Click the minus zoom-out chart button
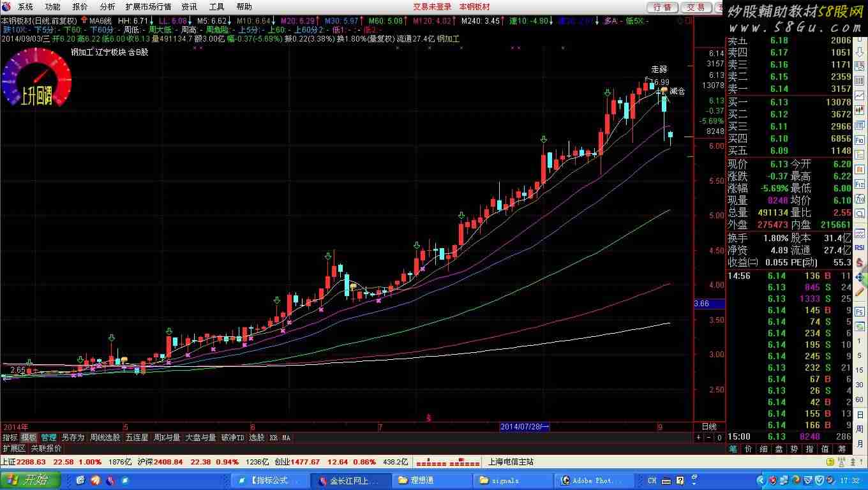 [x=709, y=438]
